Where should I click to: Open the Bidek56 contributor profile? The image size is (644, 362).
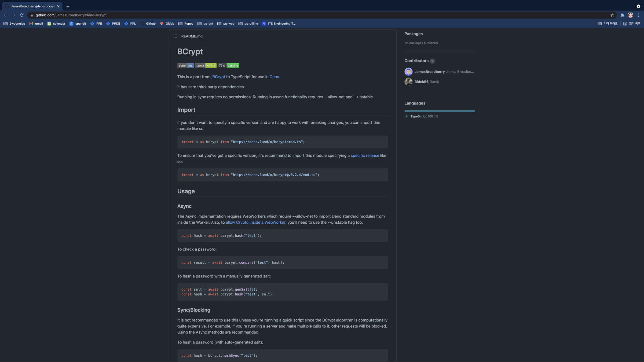(x=421, y=82)
